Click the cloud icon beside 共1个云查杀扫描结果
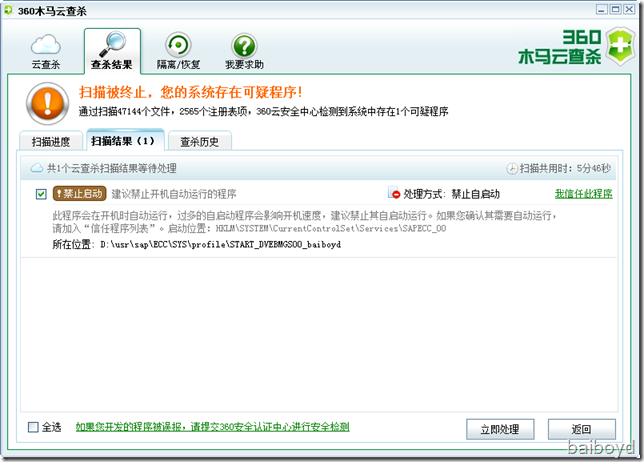The image size is (644, 462). 37,168
